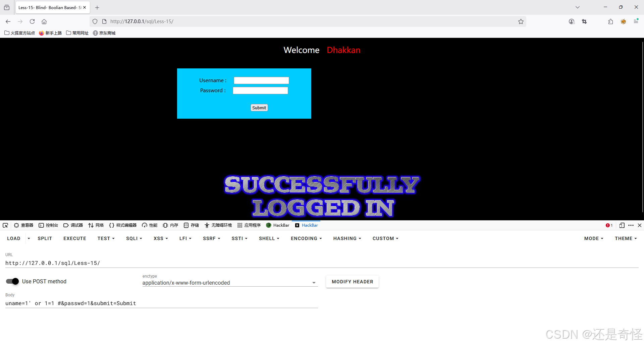The width and height of the screenshot is (644, 345).
Task: Open the 火狐官方站点 bookmark folder
Action: point(20,33)
